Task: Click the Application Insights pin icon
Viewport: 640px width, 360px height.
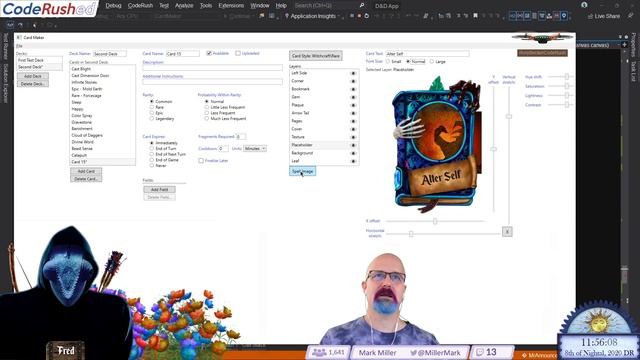Action: [287, 16]
